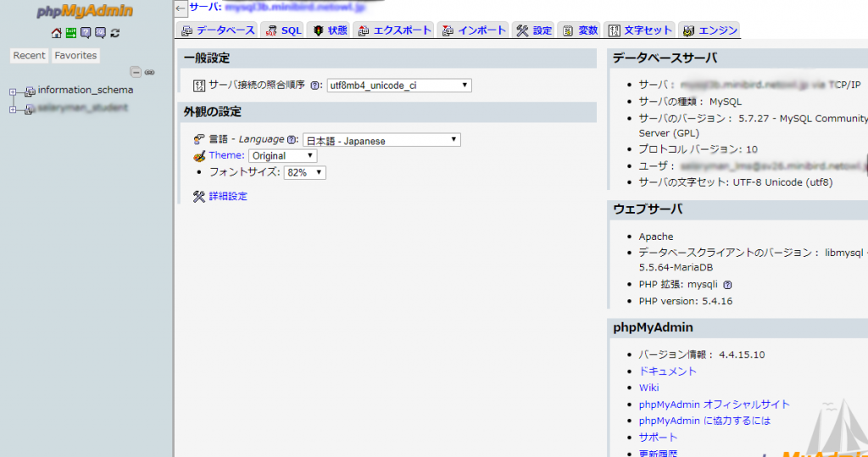Screen dimensions: 868x457
Task: Click the back arrow beside server breadcrumb
Action: point(181,8)
